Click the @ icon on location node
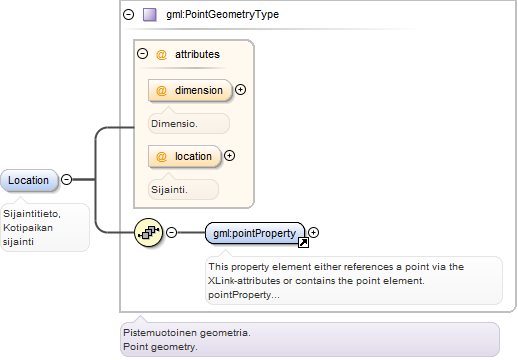This screenshot has height=360, width=518. coord(161,156)
